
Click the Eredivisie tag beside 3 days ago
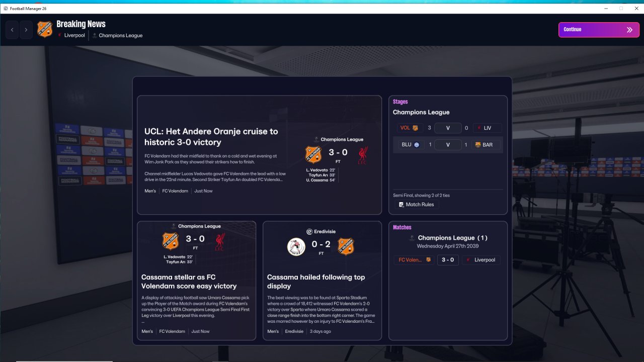click(x=295, y=331)
